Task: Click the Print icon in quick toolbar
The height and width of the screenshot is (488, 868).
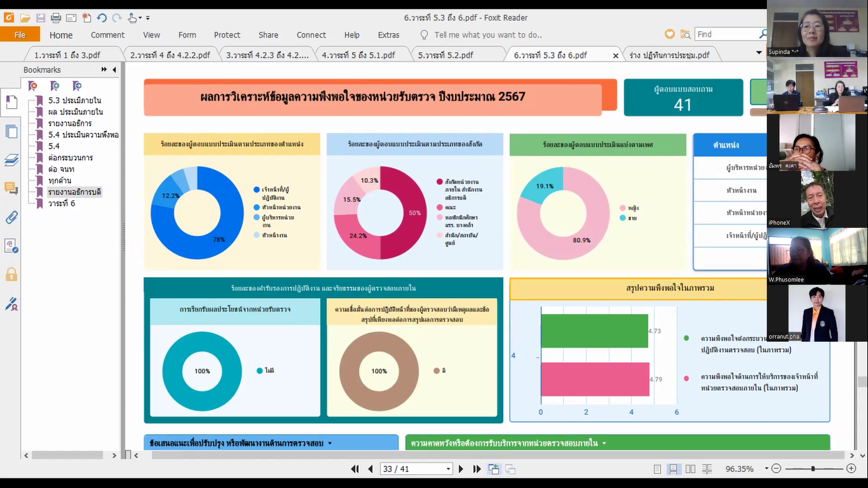Action: (x=55, y=18)
